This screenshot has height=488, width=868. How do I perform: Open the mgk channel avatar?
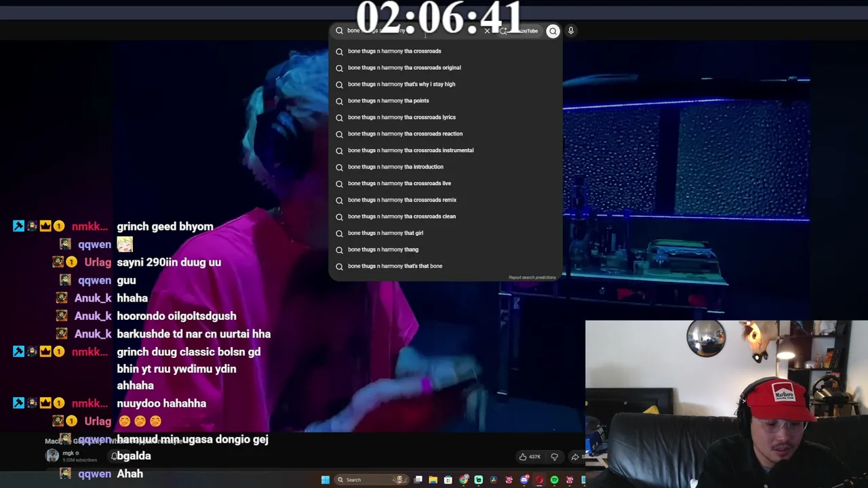(x=52, y=455)
